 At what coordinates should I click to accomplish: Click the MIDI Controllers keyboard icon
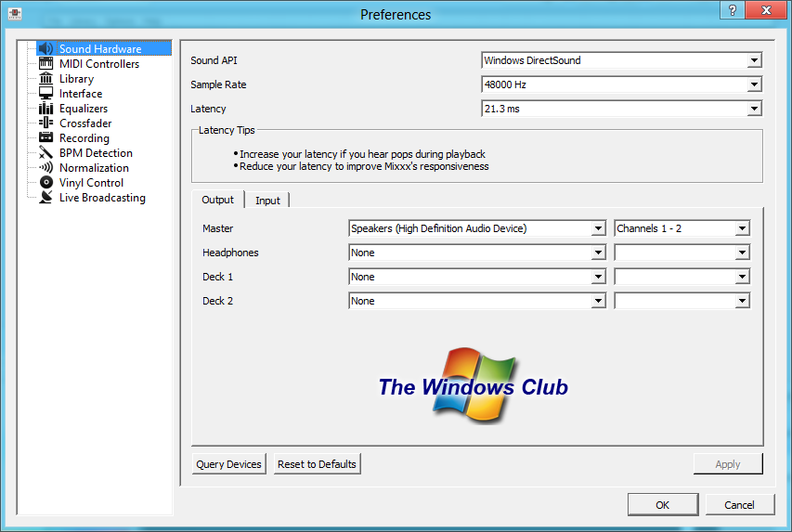[x=46, y=63]
